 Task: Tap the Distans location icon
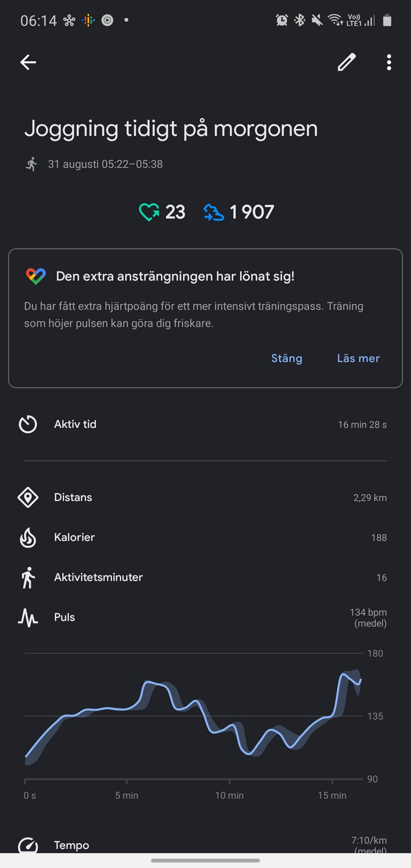[x=28, y=497]
